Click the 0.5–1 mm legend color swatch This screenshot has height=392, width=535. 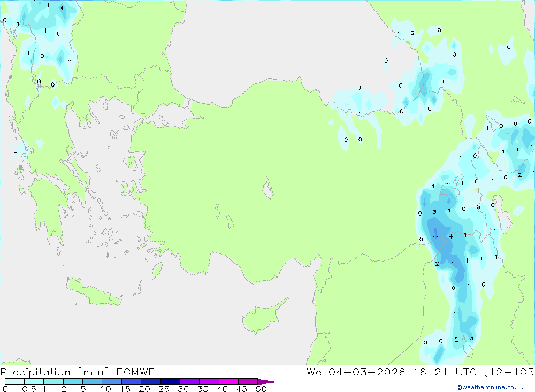pyautogui.click(x=34, y=381)
